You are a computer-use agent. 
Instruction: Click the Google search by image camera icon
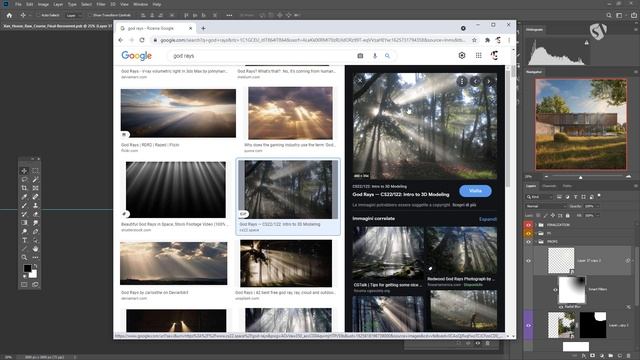pyautogui.click(x=360, y=56)
